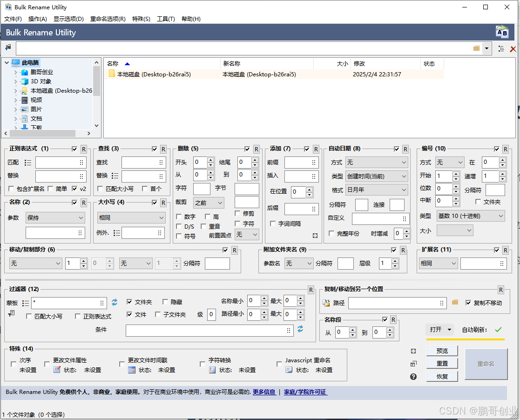Click the 预览 button

(442, 351)
